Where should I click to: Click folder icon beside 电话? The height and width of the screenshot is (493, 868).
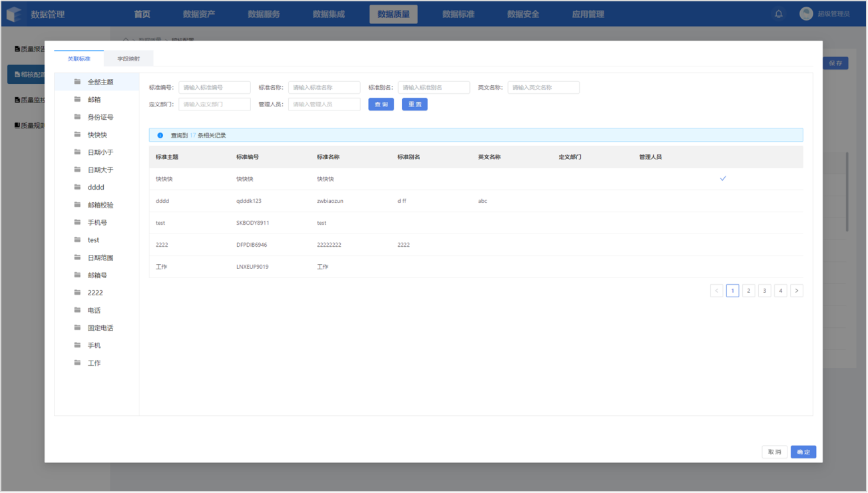tap(78, 310)
